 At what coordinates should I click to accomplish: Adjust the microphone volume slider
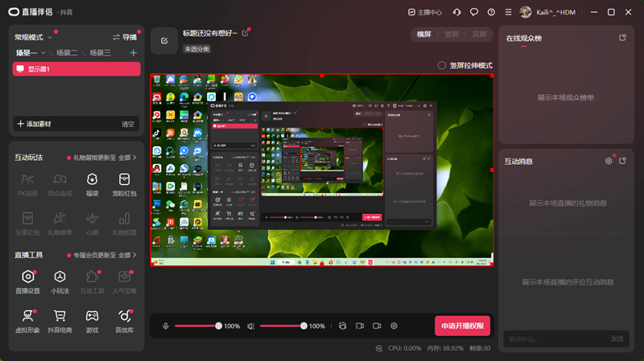coord(198,326)
